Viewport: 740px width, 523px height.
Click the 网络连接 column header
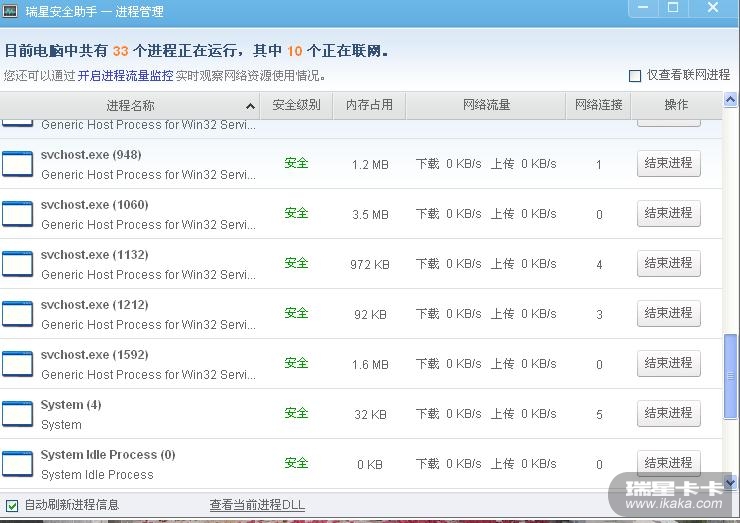[x=598, y=105]
